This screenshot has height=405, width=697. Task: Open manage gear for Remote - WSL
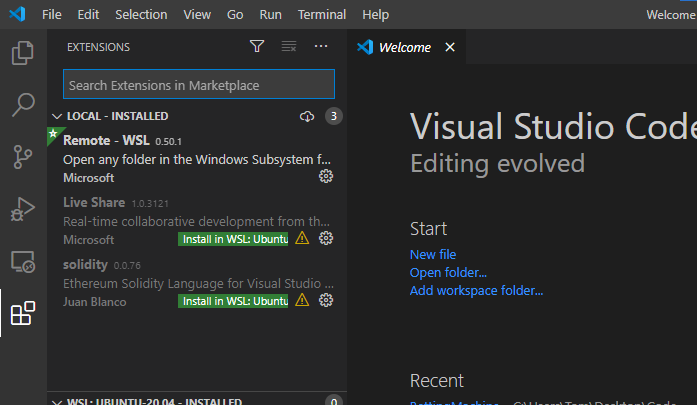(x=326, y=176)
